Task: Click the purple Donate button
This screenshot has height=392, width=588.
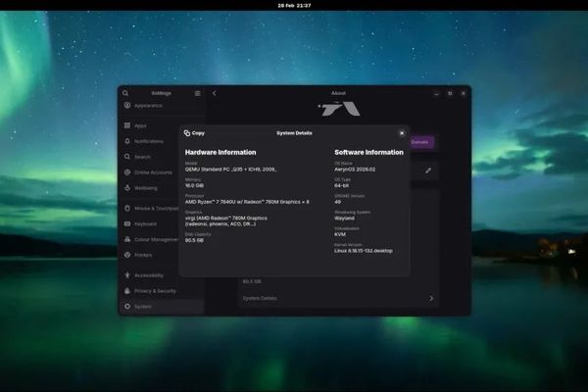Action: click(422, 142)
